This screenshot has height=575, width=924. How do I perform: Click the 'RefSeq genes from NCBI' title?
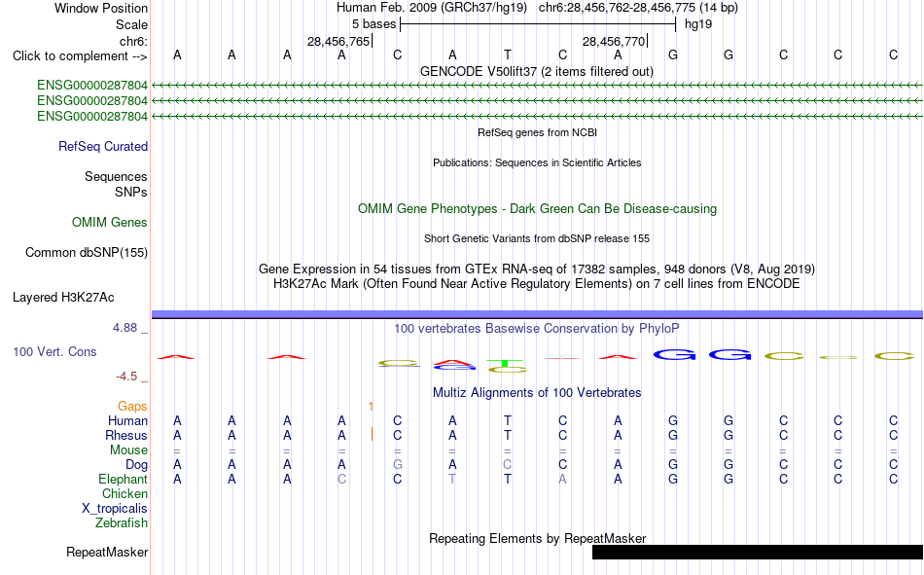tap(537, 132)
